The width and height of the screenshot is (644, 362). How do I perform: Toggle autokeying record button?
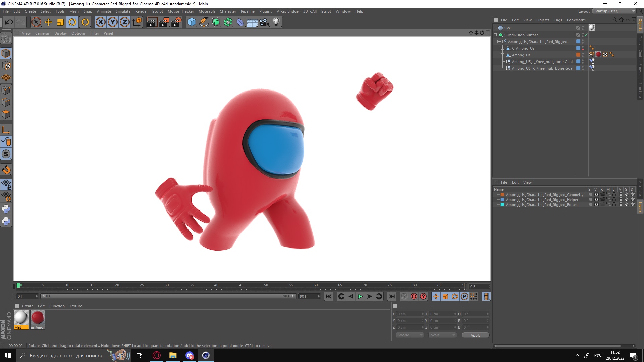coord(414,296)
